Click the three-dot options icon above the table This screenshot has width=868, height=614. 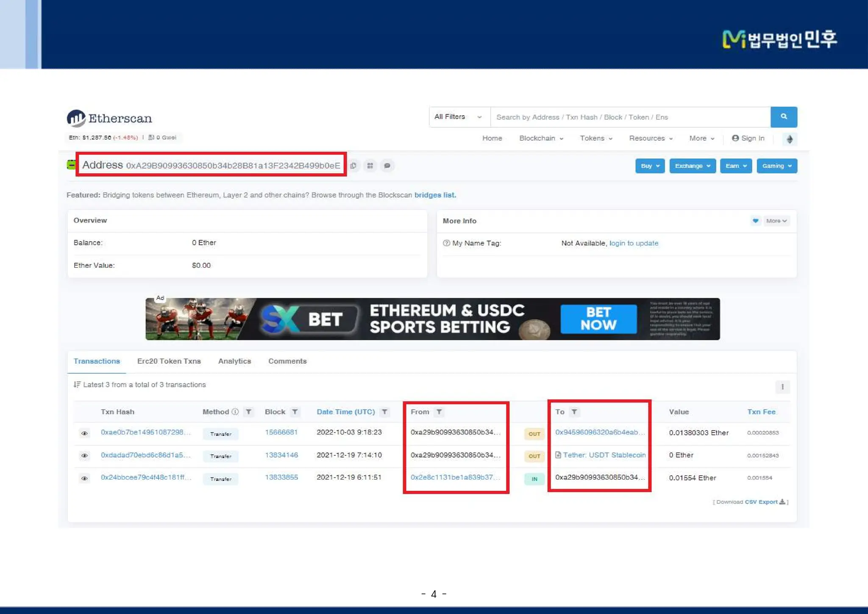[x=782, y=386]
